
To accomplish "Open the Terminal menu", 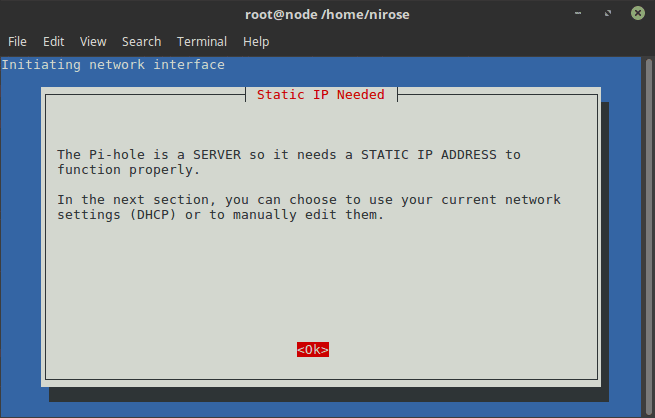I will click(x=202, y=42).
